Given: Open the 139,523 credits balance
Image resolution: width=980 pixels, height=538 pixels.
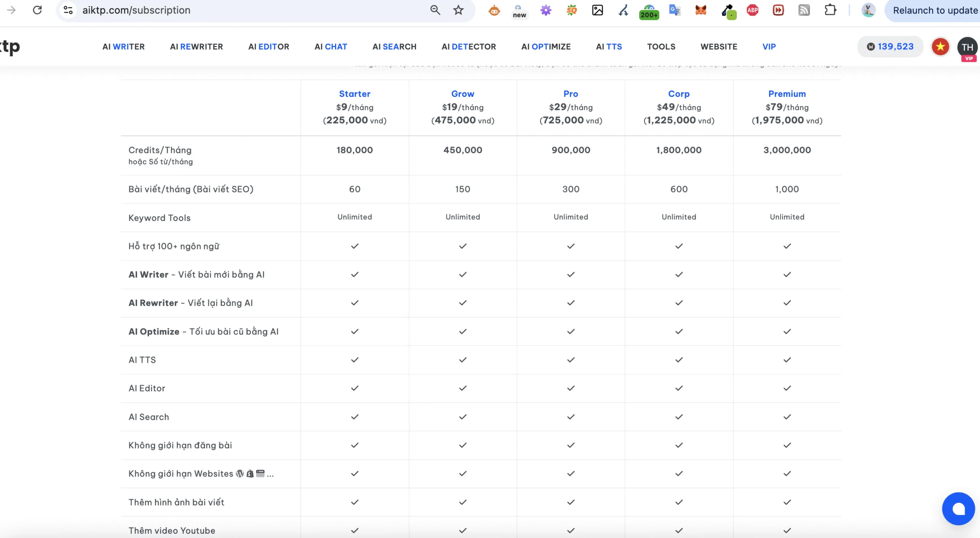Looking at the screenshot, I should (890, 47).
